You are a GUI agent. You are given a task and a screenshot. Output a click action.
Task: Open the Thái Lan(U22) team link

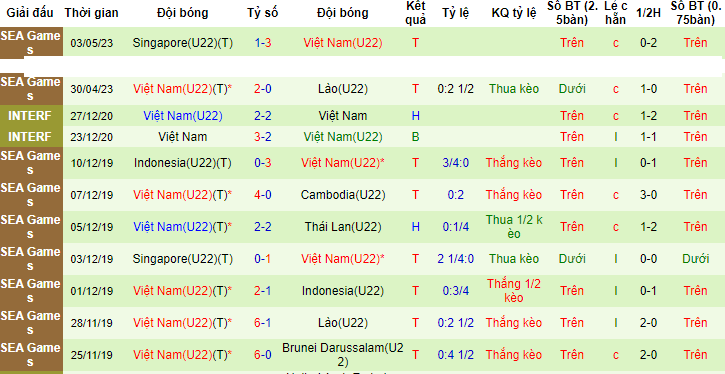[x=343, y=227]
